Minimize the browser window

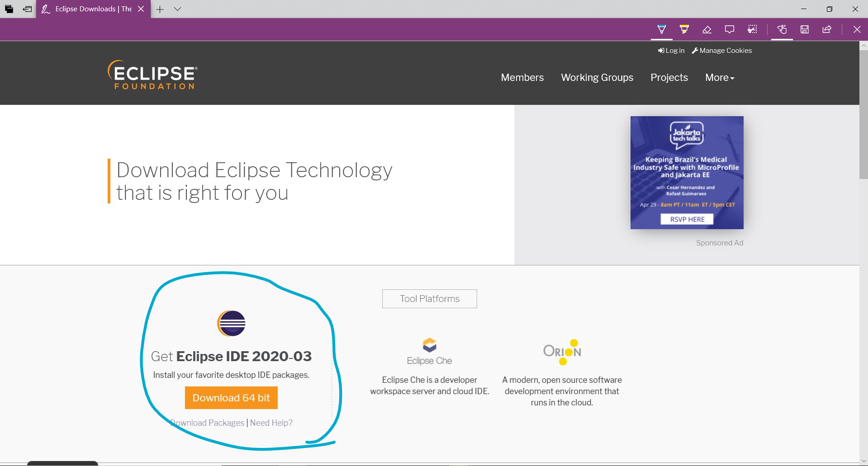coord(804,9)
